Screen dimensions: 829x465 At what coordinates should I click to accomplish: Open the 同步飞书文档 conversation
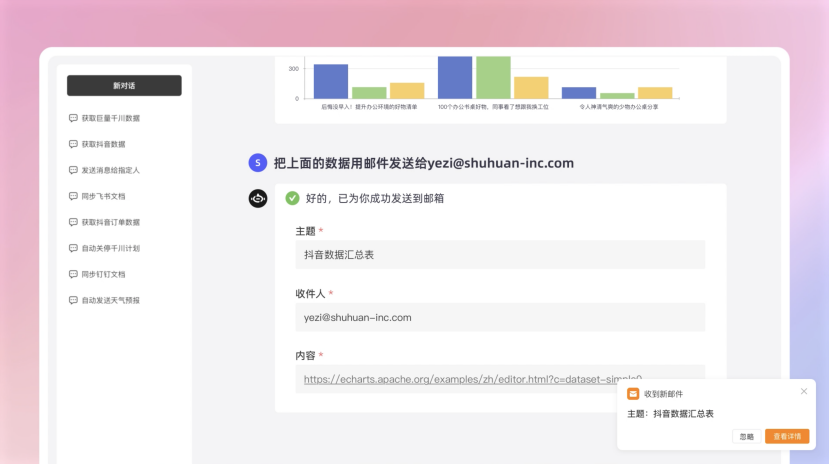(103, 196)
